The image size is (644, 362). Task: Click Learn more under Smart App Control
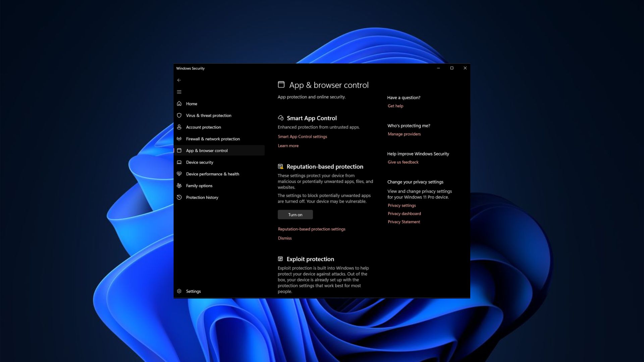(x=288, y=145)
